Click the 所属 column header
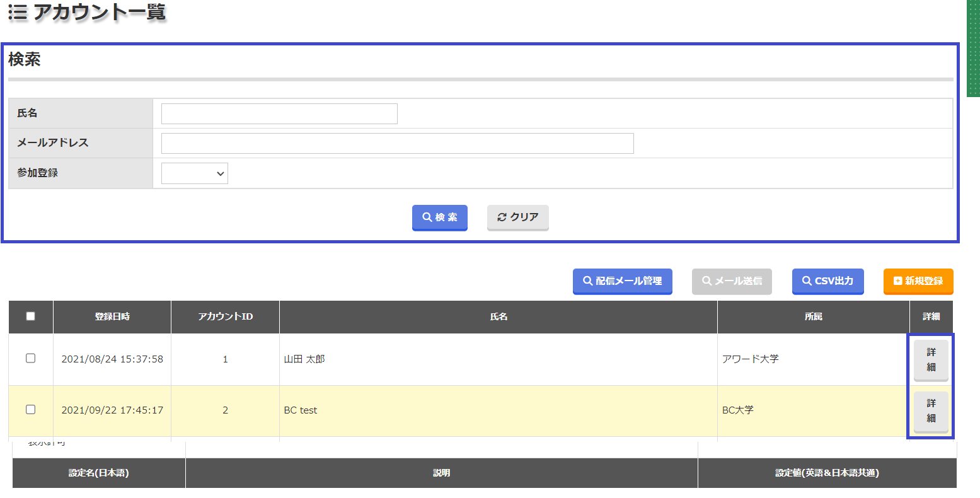This screenshot has width=980, height=498. pos(813,316)
